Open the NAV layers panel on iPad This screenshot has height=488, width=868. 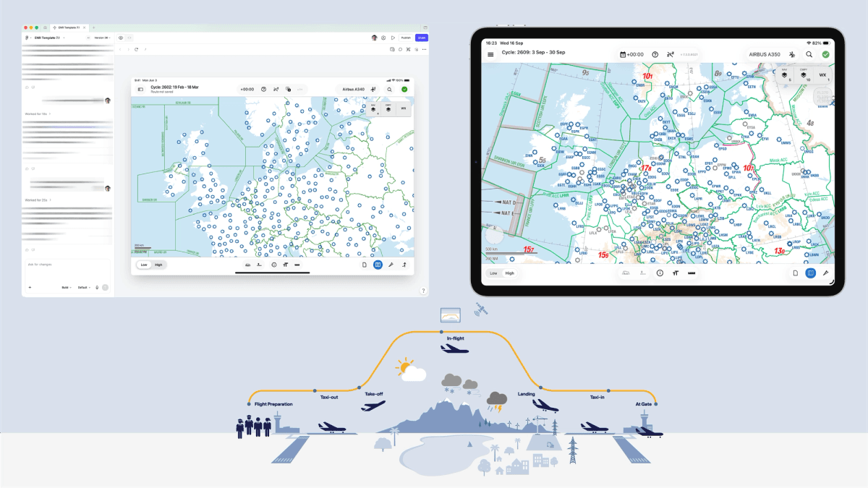(x=785, y=74)
